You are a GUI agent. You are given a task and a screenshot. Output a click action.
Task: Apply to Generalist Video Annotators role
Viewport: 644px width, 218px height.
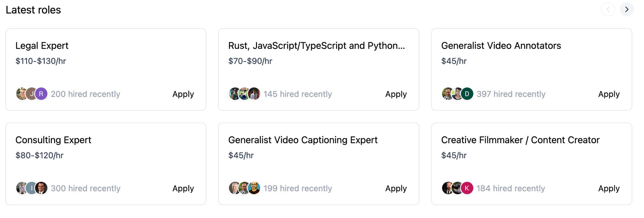(609, 94)
